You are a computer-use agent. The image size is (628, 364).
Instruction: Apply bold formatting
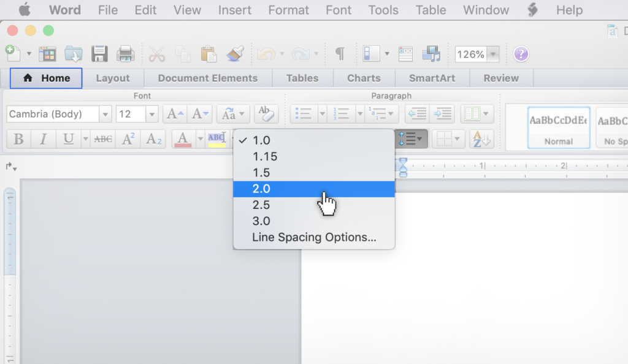18,138
